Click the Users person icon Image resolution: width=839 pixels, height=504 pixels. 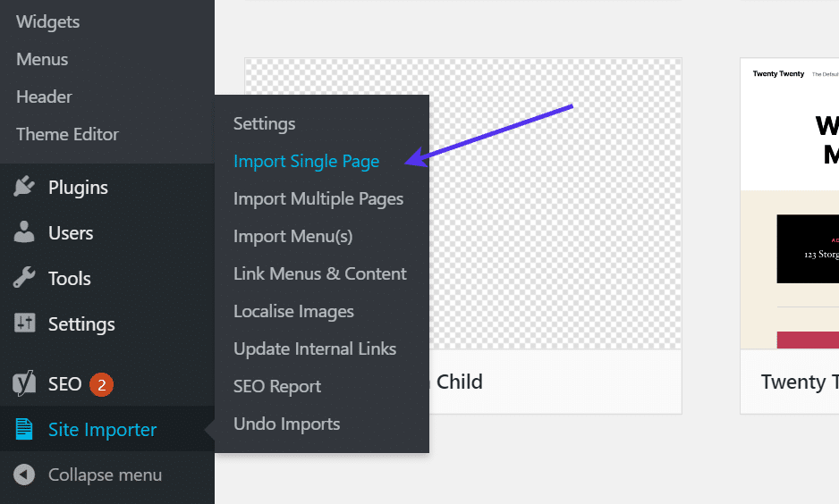pyautogui.click(x=24, y=232)
